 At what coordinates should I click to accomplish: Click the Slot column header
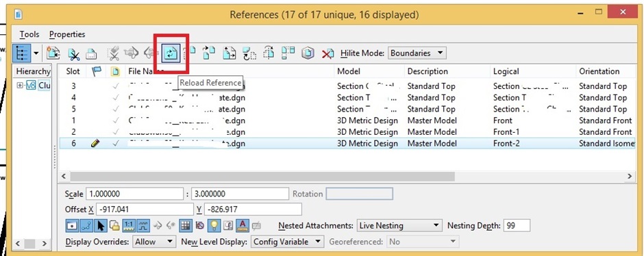tap(73, 71)
